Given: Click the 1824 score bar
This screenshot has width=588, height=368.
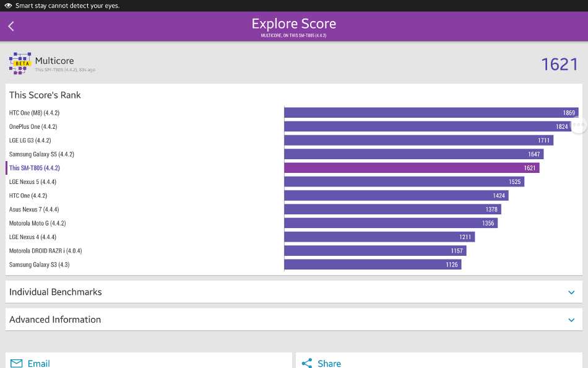Looking at the screenshot, I should pos(428,126).
